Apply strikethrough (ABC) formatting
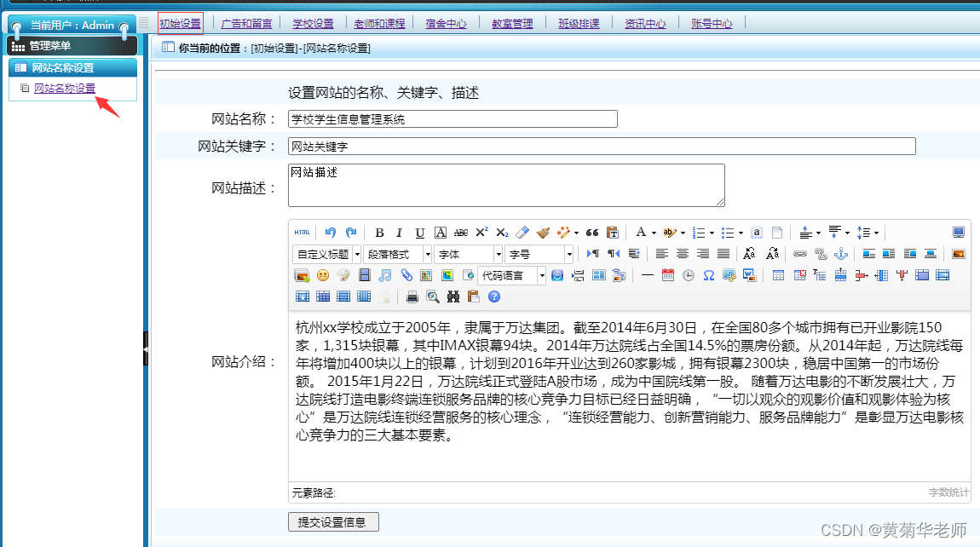Viewport: 980px width, 547px height. coord(461,233)
